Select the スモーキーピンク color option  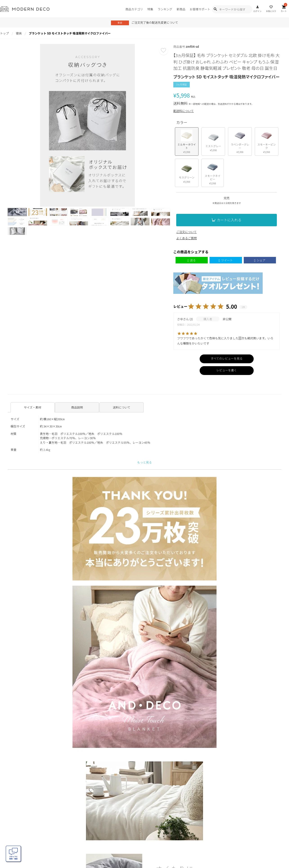[266, 142]
